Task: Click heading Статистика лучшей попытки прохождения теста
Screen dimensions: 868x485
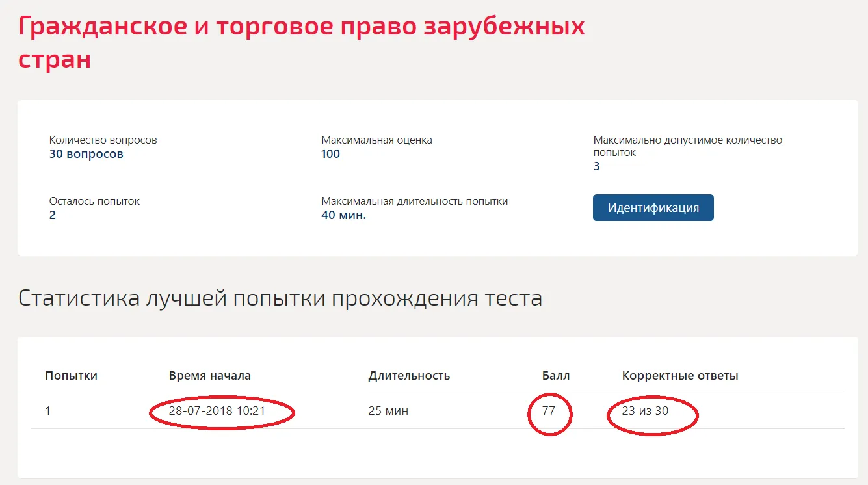Action: (x=280, y=298)
